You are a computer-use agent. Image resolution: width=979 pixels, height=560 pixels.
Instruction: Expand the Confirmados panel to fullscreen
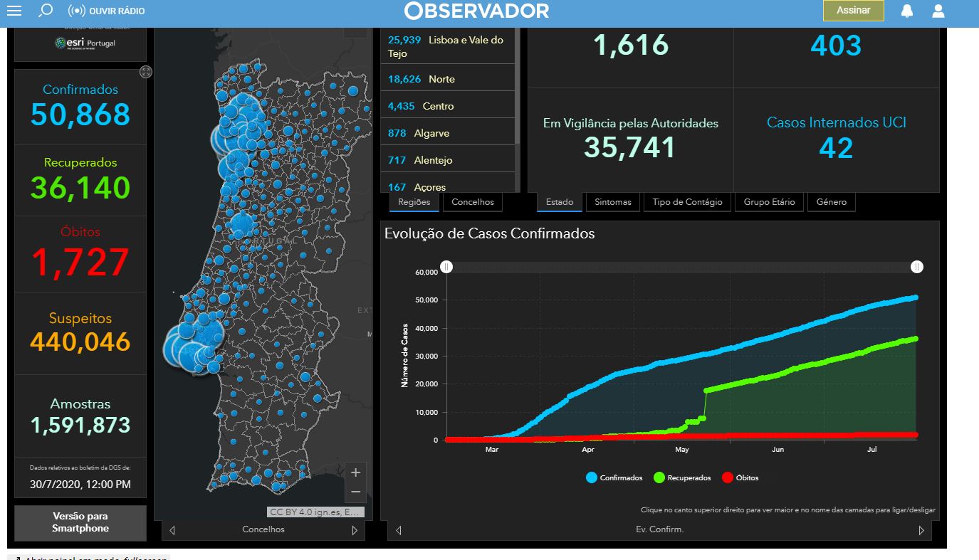(146, 72)
